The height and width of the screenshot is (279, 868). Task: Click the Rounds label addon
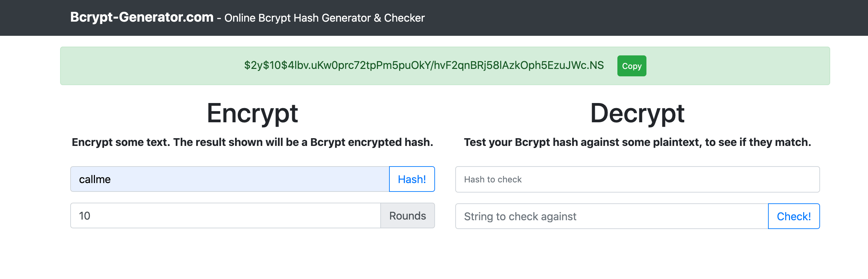click(x=408, y=215)
